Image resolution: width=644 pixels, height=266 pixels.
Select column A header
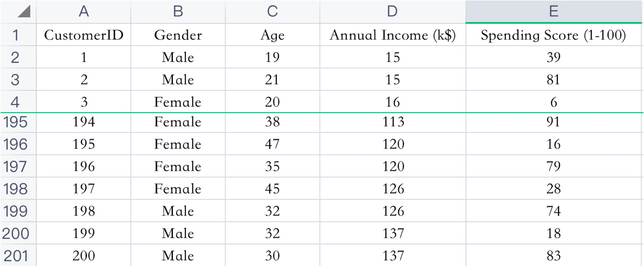click(84, 12)
